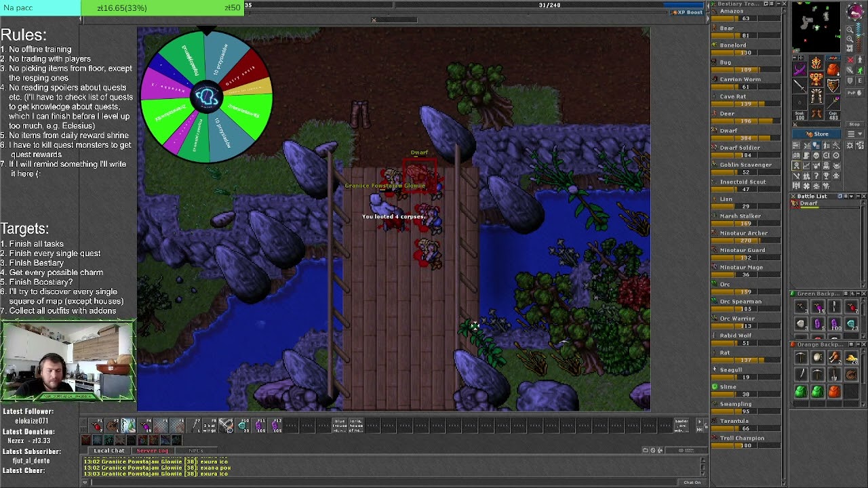868x488 pixels.
Task: Select the equipped boots slot
Action: tap(816, 112)
